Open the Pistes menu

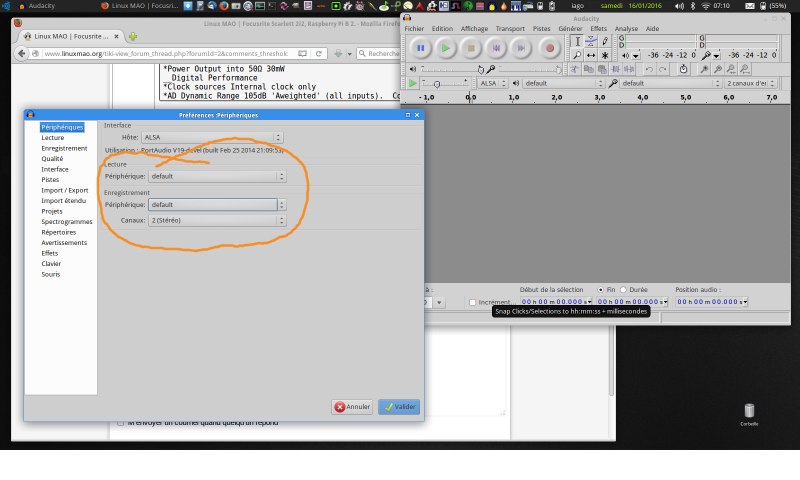(x=541, y=29)
